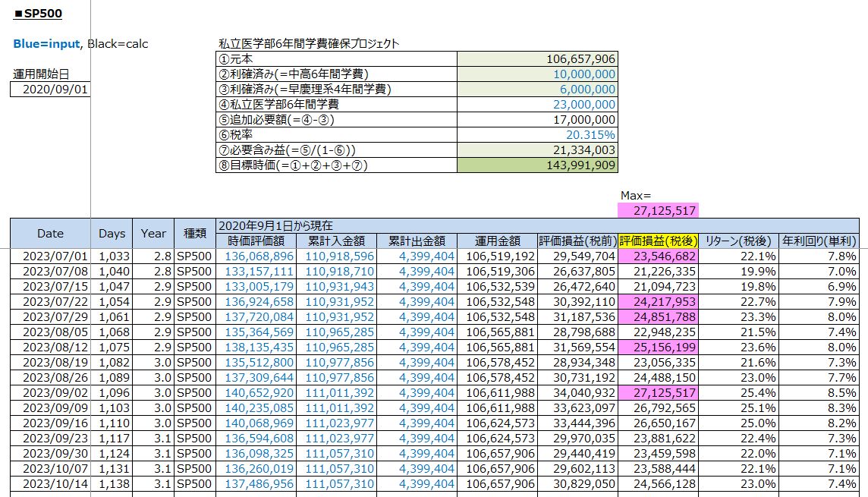Screen dimensions: 868x497
Task: Click the pink 25,156,199 cell
Action: (658, 348)
